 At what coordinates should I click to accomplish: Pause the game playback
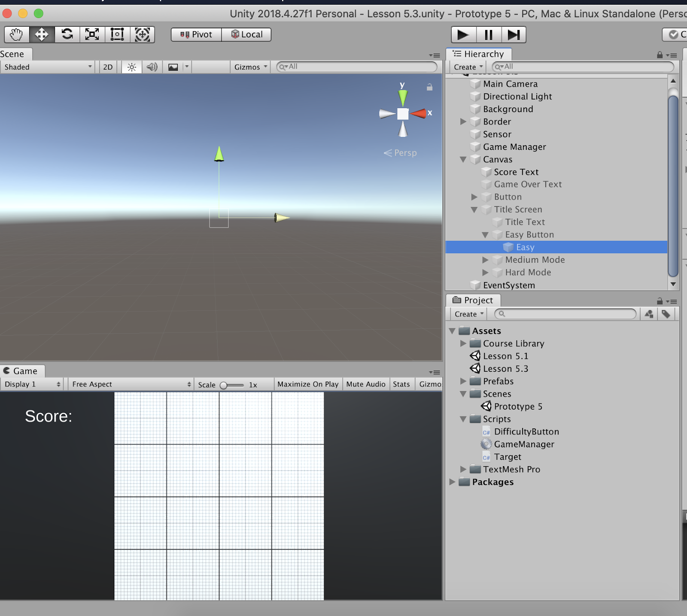point(489,35)
